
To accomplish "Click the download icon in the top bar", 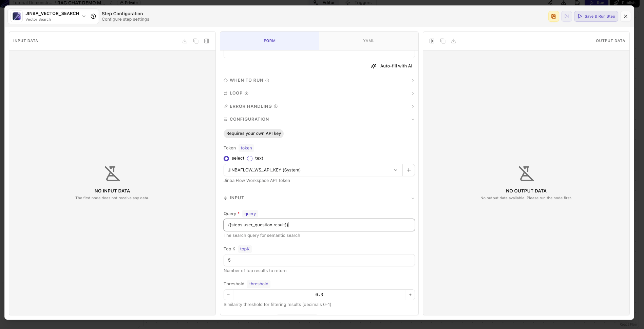I will [564, 3].
